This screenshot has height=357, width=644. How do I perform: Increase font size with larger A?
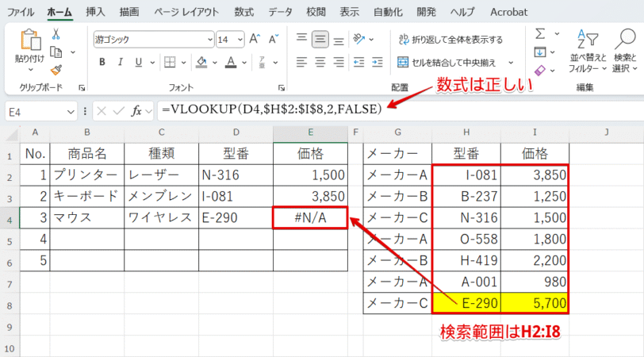(x=255, y=39)
